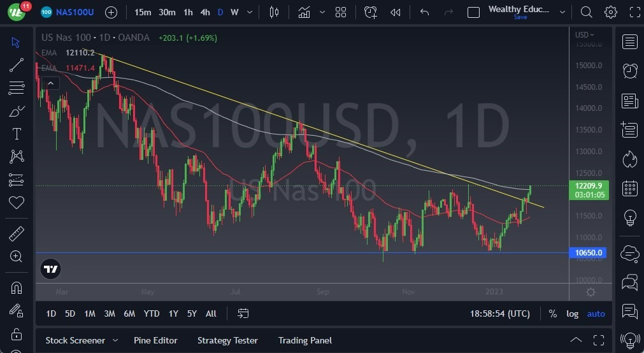Expand the Wealthy Educ layout dropdown
The image size is (644, 353).
point(562,12)
